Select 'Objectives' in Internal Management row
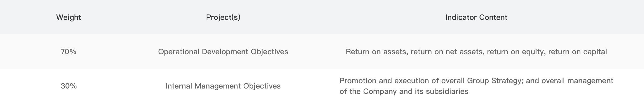The image size is (644, 103). 262,86
